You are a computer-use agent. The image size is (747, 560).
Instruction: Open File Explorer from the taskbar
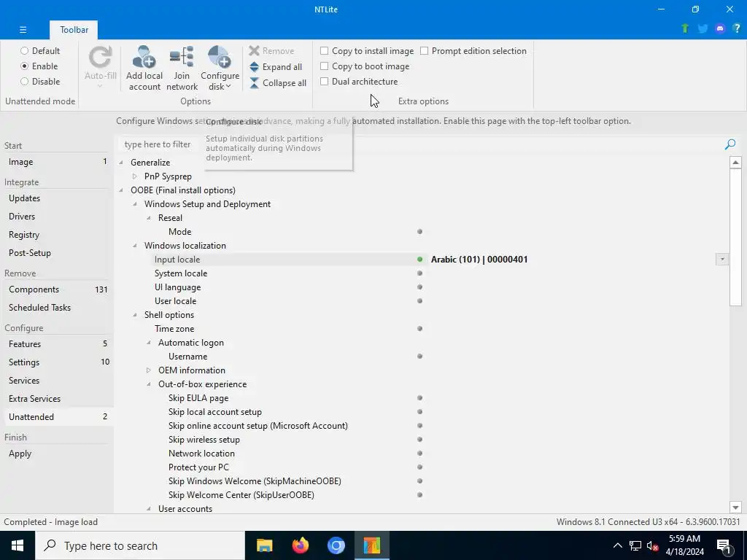click(x=264, y=545)
